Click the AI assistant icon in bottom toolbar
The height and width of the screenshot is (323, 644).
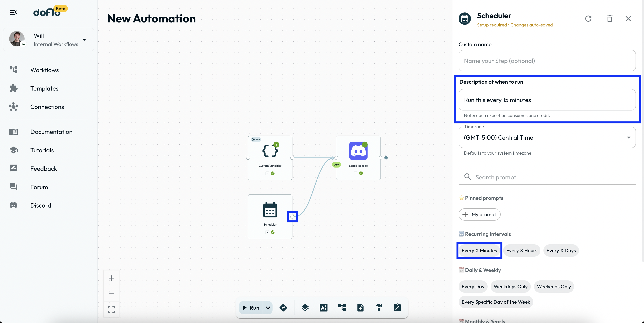[323, 307]
